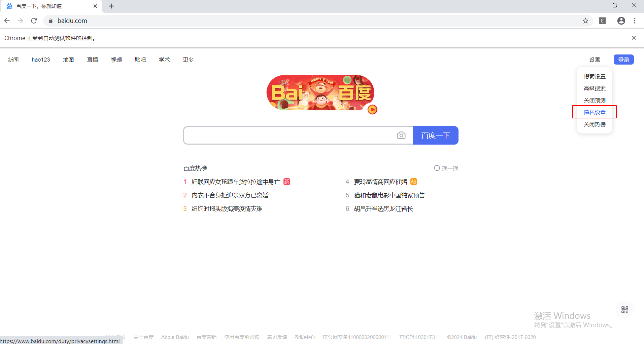Open hot item 胡昌升当选黑龙江省长
644x344 pixels.
coord(383,209)
